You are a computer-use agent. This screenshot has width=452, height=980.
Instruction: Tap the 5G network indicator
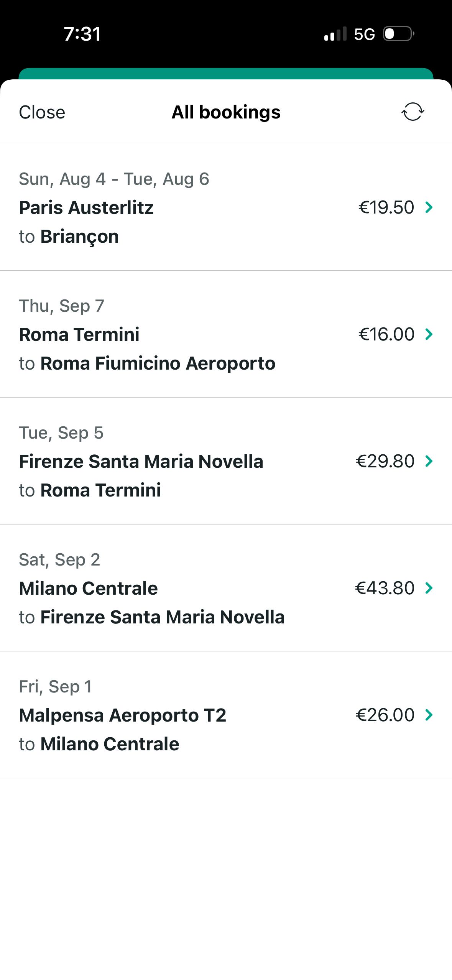(x=364, y=35)
